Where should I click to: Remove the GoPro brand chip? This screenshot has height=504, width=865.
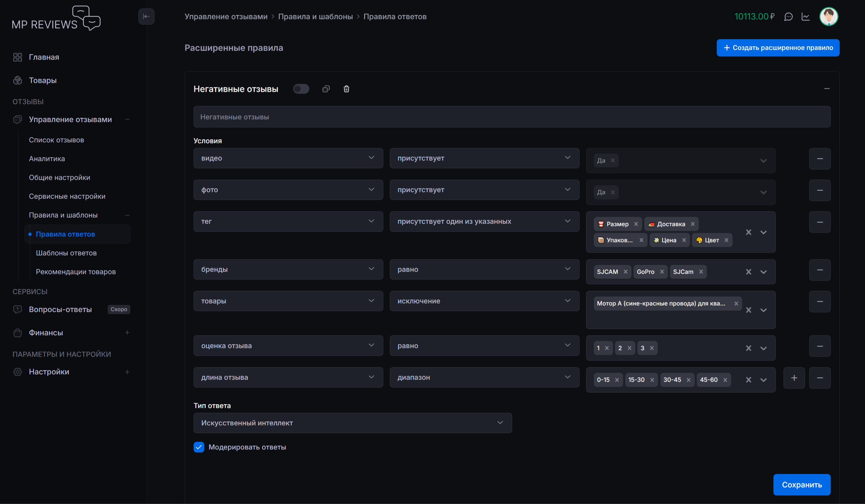662,272
